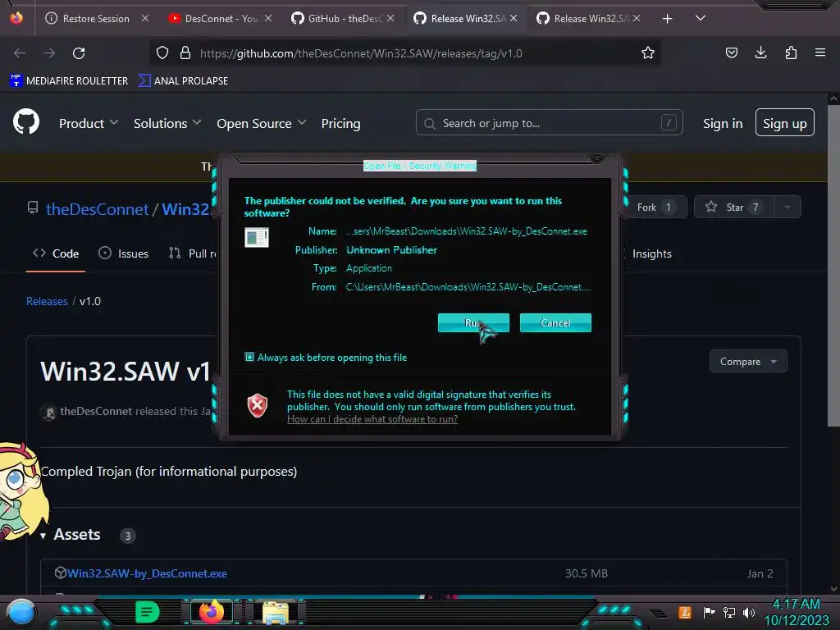Click Sign in link
The height and width of the screenshot is (630, 840).
click(x=723, y=123)
